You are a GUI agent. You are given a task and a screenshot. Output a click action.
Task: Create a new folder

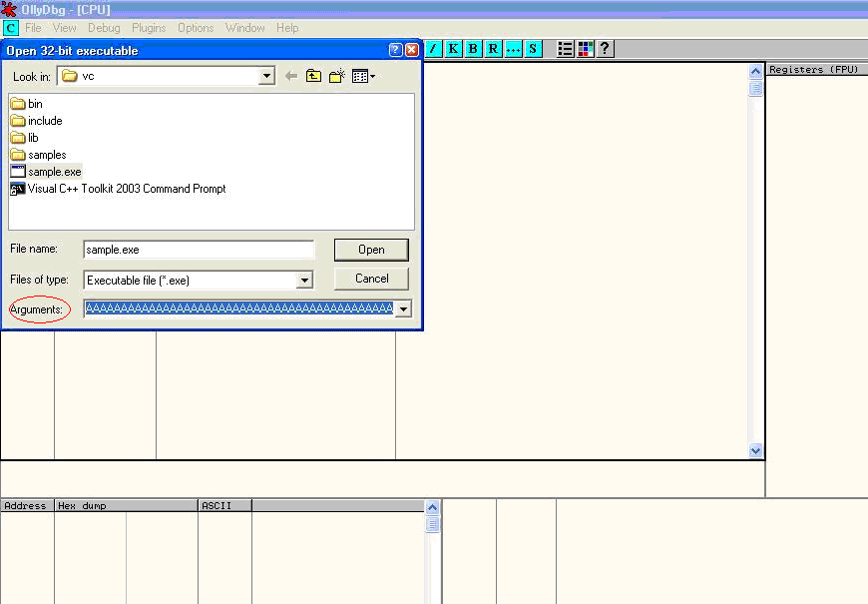click(x=336, y=77)
